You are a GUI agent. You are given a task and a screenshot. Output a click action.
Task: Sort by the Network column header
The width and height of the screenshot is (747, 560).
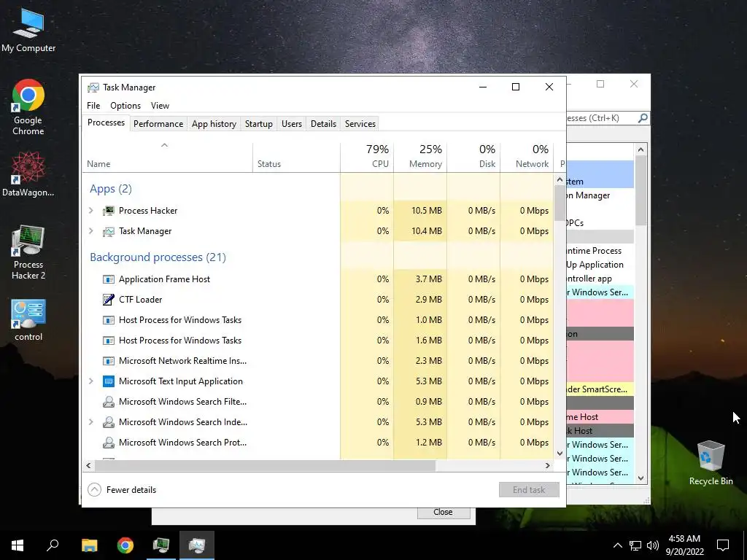527,156
